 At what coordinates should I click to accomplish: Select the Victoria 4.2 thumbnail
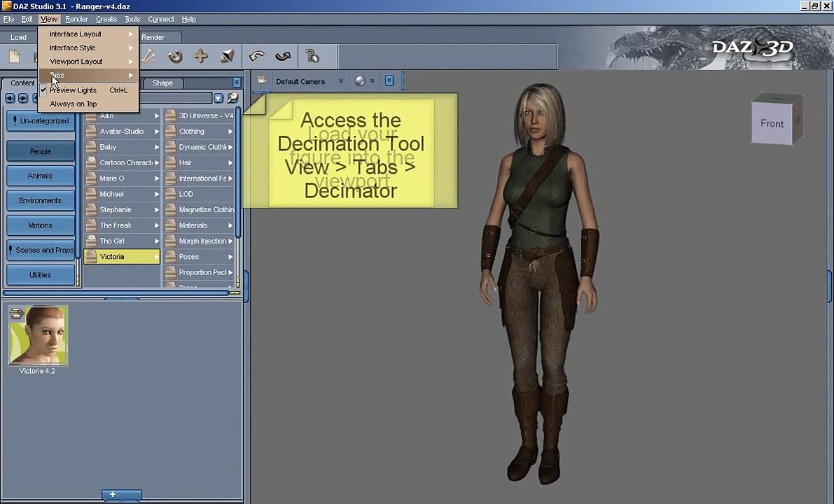38,335
